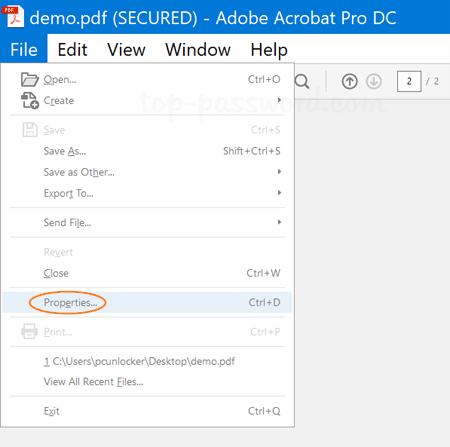Choose Open... from the File menu

coord(147,79)
